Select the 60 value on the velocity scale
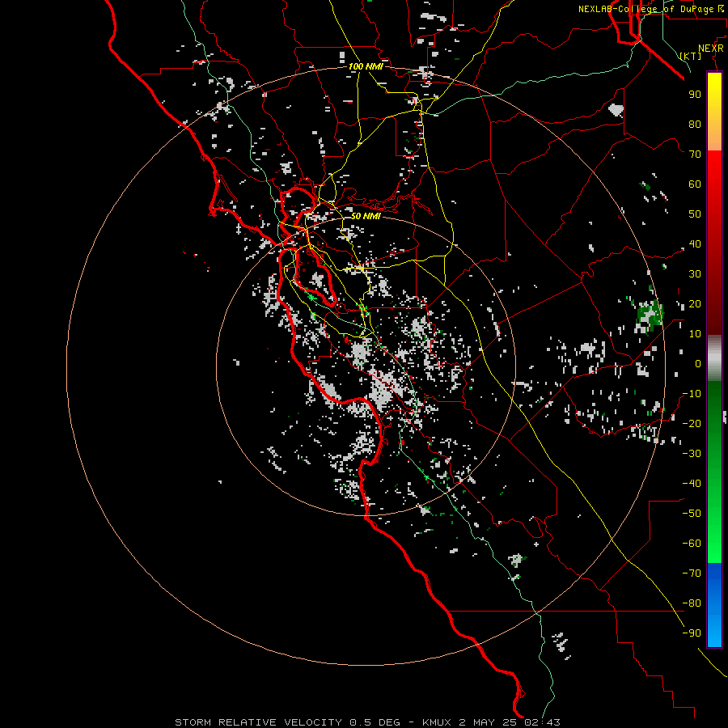728x728 pixels. pyautogui.click(x=695, y=184)
